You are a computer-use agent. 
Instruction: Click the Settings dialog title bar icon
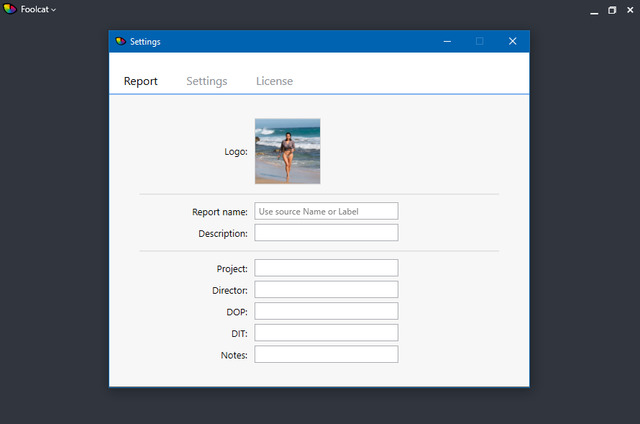121,42
